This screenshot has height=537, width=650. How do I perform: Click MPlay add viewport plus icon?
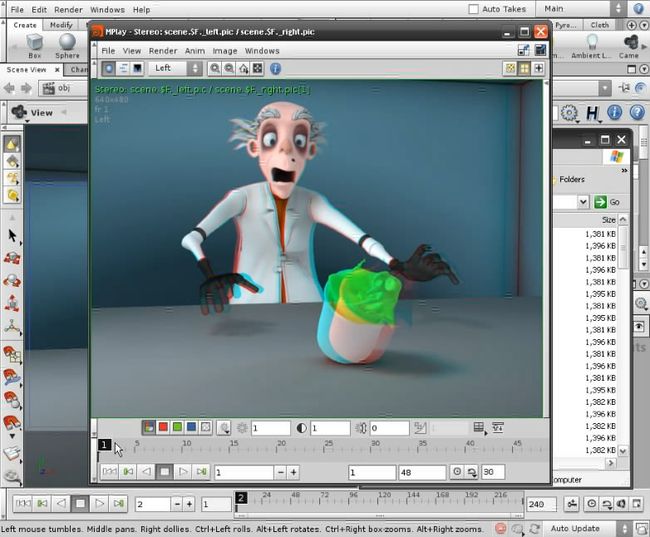coord(538,68)
